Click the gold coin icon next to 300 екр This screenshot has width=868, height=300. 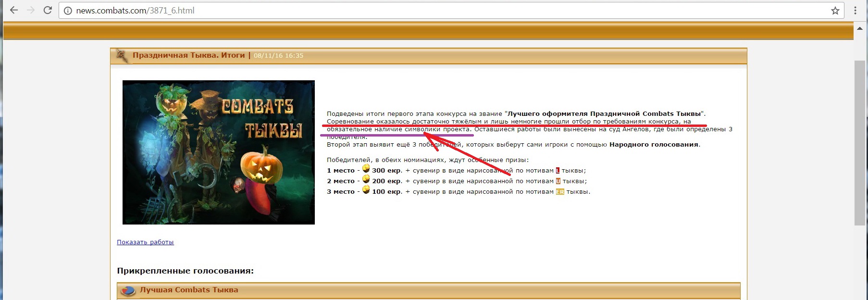366,169
